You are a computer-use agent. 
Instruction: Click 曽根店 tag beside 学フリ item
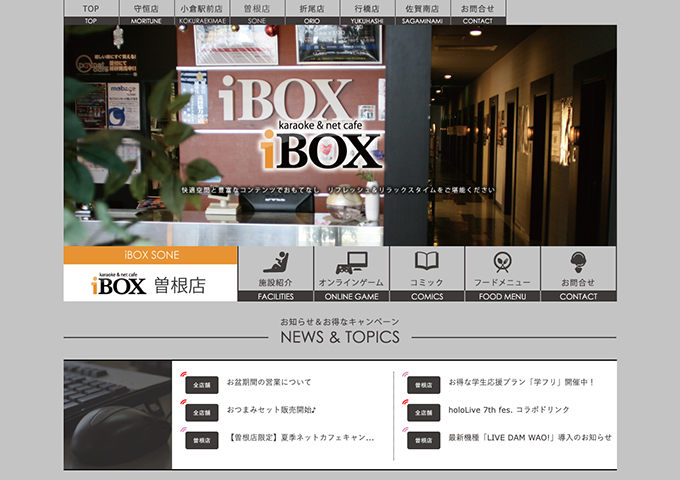(x=424, y=385)
